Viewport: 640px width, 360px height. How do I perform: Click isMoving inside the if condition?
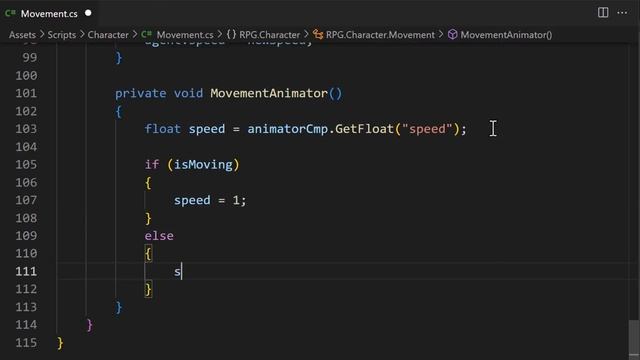pyautogui.click(x=203, y=164)
